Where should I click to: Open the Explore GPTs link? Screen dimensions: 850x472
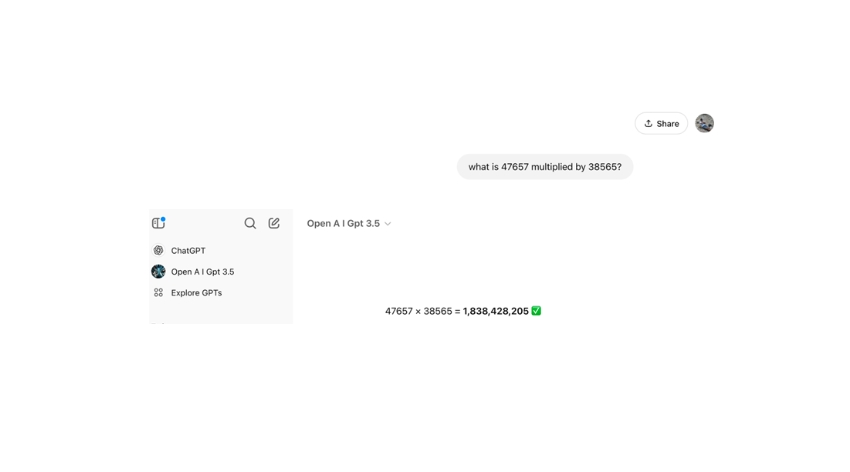196,293
